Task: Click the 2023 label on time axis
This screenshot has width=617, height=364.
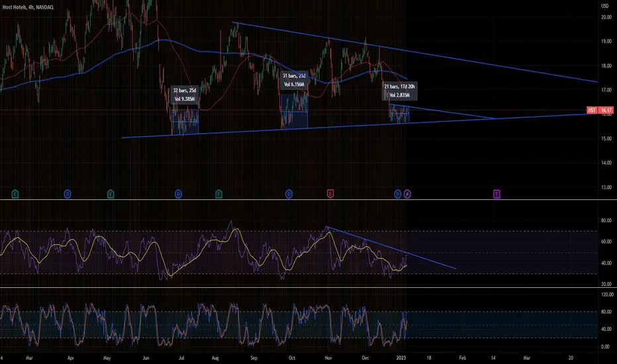Action: tap(401, 358)
